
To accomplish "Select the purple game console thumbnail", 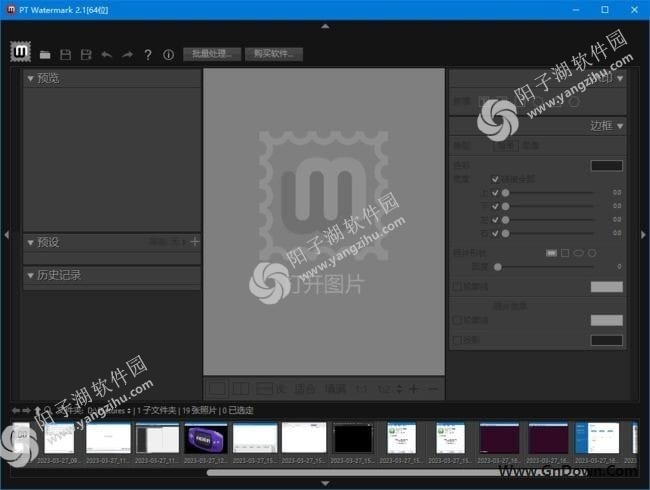I will (206, 438).
